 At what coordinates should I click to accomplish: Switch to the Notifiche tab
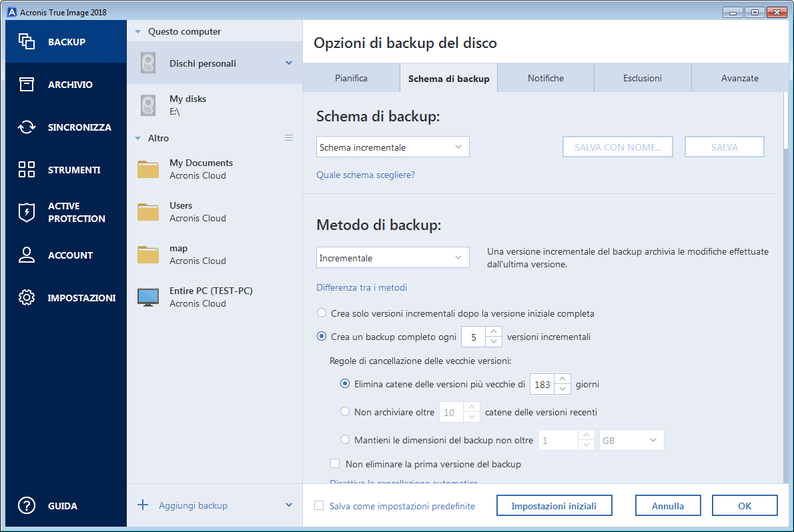(545, 78)
